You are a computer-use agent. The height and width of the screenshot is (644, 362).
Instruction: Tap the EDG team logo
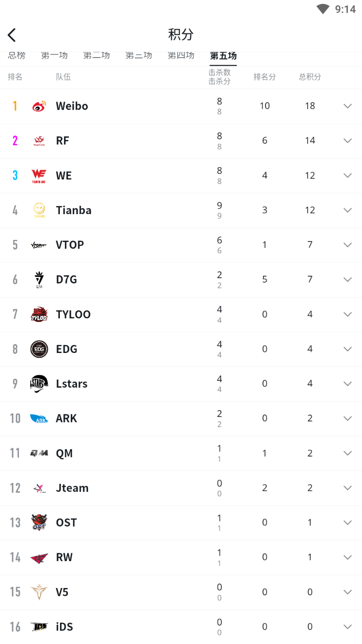tap(39, 349)
